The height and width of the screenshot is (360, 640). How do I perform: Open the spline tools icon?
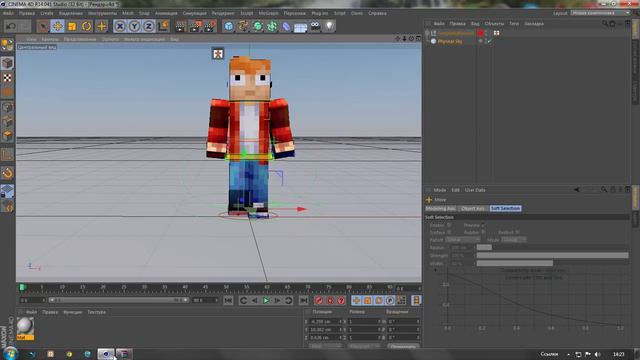pos(243,27)
